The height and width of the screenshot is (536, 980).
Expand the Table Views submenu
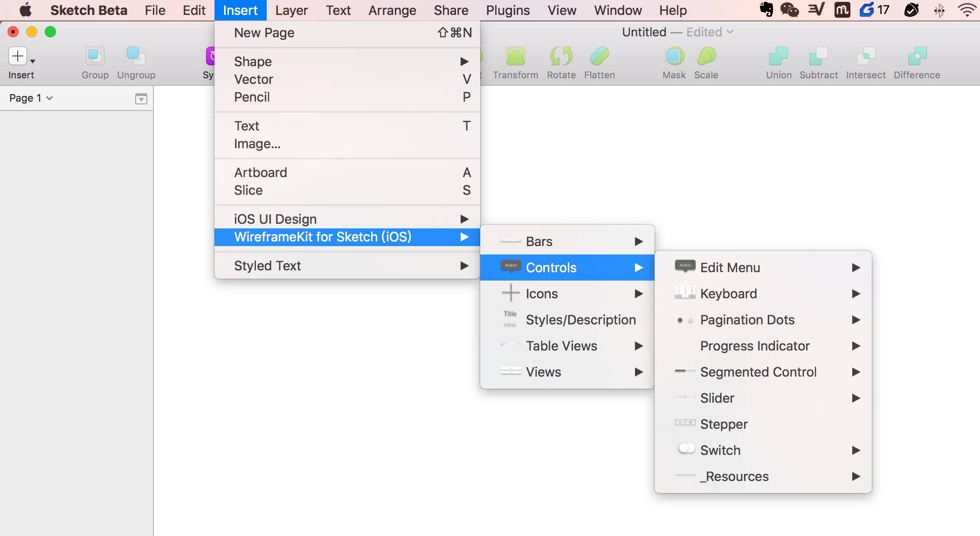tap(567, 346)
